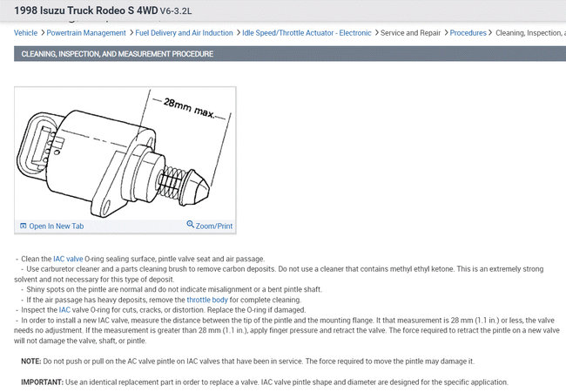Click the Open In New Tab icon
Viewport: 566px width, 392px height.
click(24, 226)
